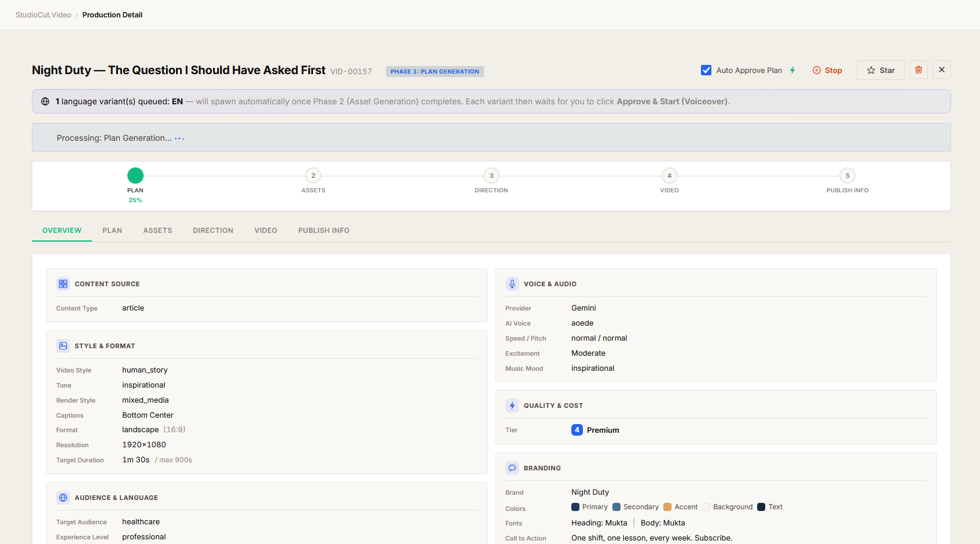Click the Style & Format image icon
980x544 pixels.
[x=63, y=346]
